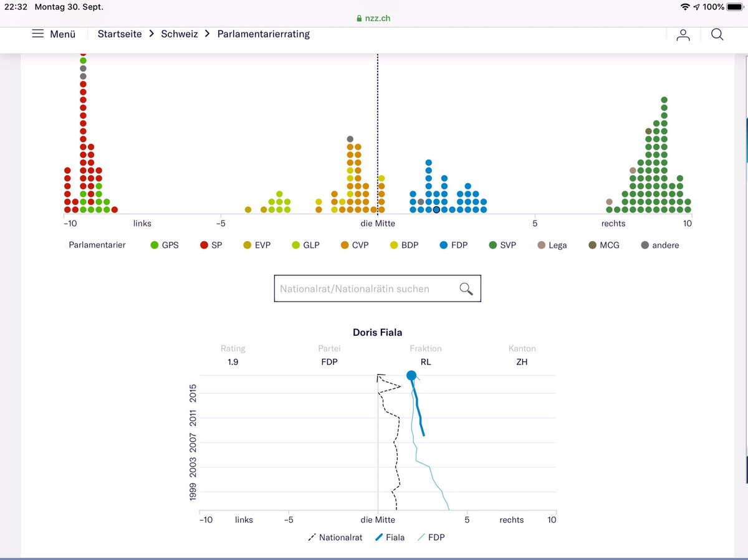This screenshot has width=748, height=560.
Task: Click the year 2015 axis label
Action: 193,394
